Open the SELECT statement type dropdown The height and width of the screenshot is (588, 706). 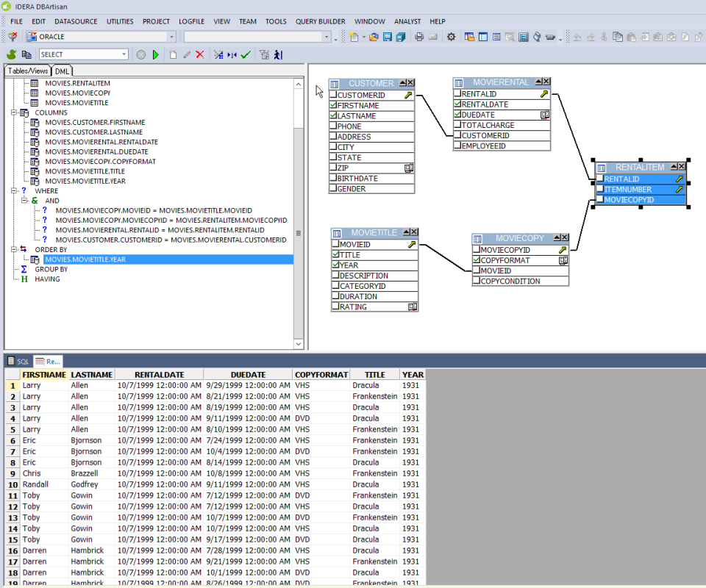124,54
